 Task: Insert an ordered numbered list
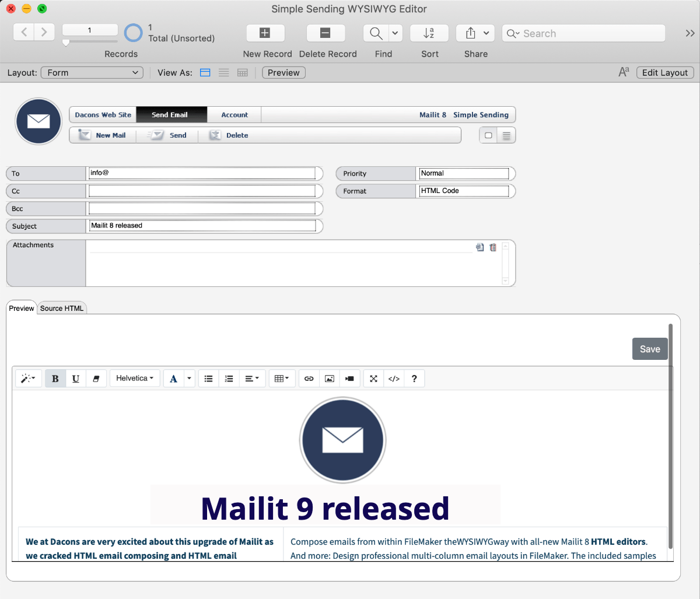(229, 379)
